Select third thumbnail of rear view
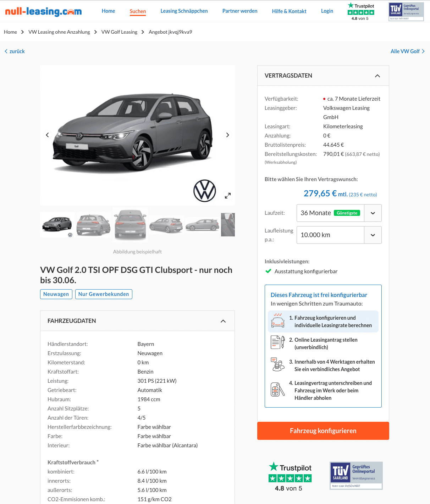Viewport: 430px width, 504px height. [130, 225]
